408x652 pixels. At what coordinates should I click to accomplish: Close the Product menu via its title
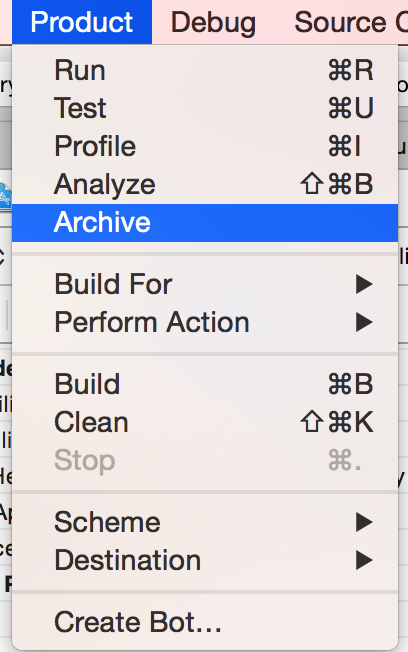[82, 22]
